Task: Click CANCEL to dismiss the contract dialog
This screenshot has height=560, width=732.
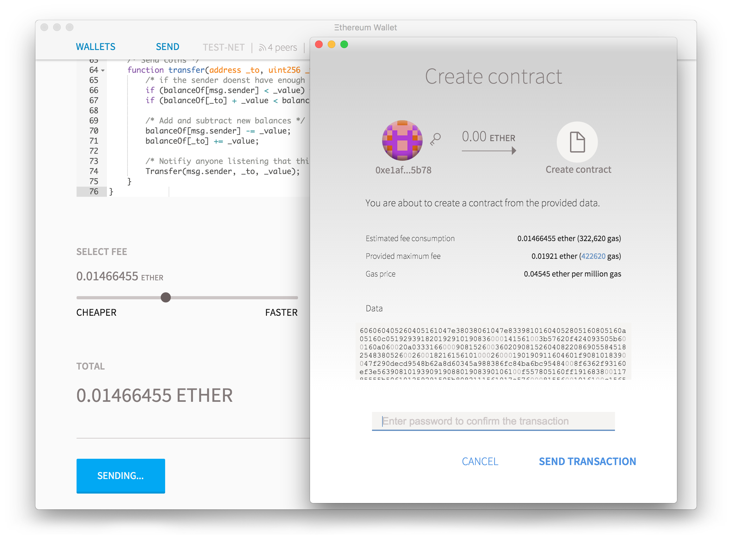Action: 481,461
